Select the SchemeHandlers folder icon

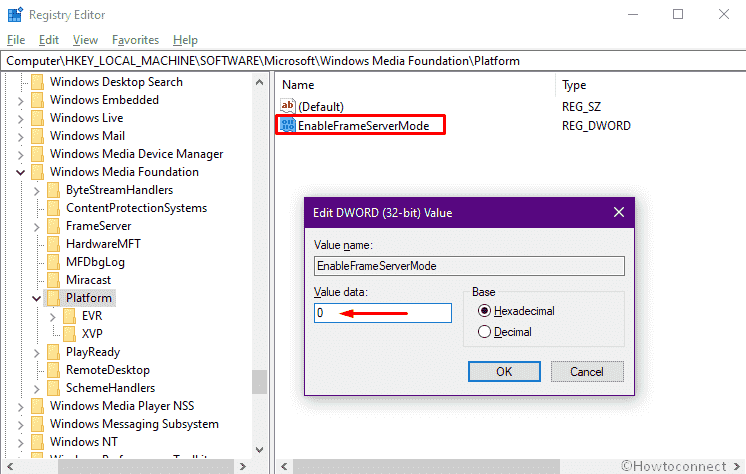coord(54,388)
